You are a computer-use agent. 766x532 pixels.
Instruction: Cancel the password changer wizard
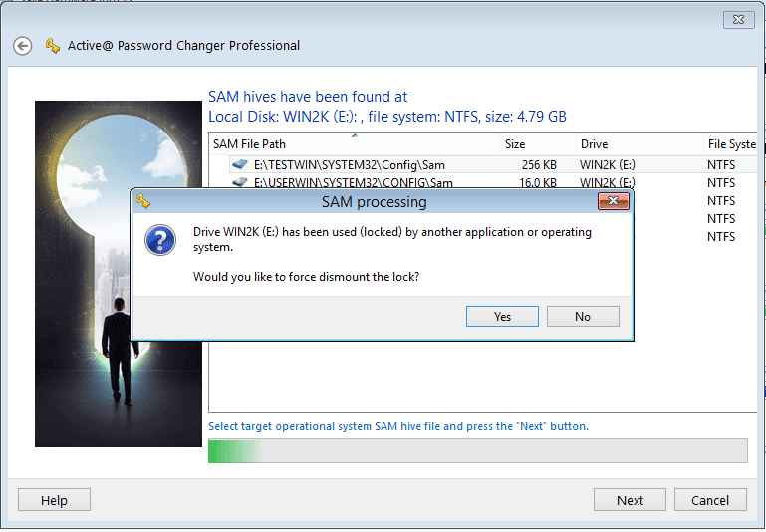coord(710,500)
